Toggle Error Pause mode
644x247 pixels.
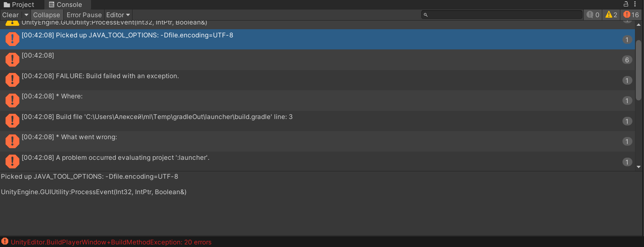[84, 15]
